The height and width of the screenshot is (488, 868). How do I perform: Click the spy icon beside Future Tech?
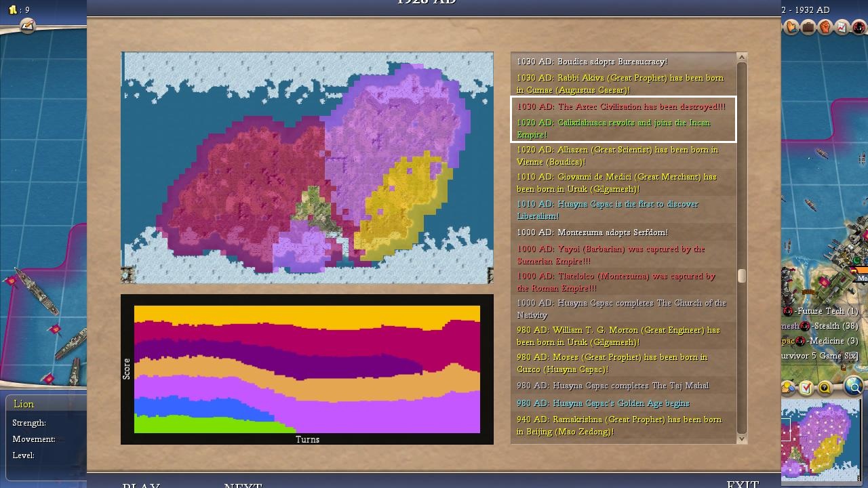pyautogui.click(x=788, y=311)
